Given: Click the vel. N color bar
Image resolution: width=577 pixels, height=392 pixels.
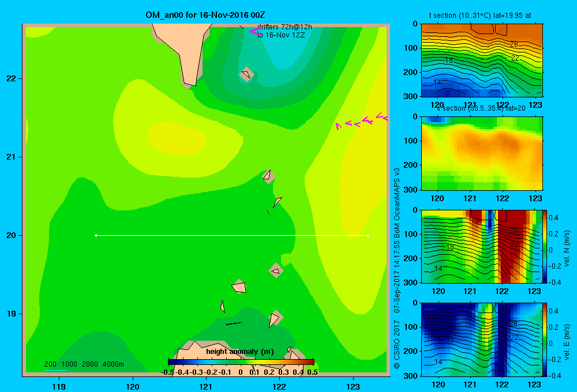Looking at the screenshot, I should 545,246.
